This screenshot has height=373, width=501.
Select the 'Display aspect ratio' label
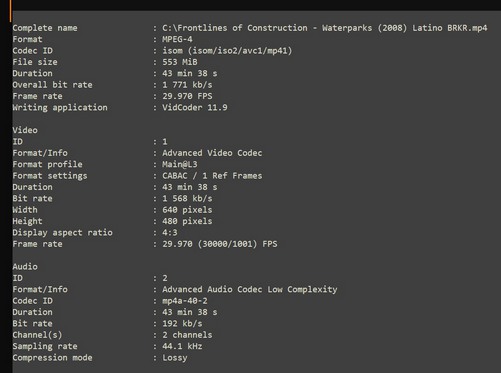pyautogui.click(x=62, y=232)
